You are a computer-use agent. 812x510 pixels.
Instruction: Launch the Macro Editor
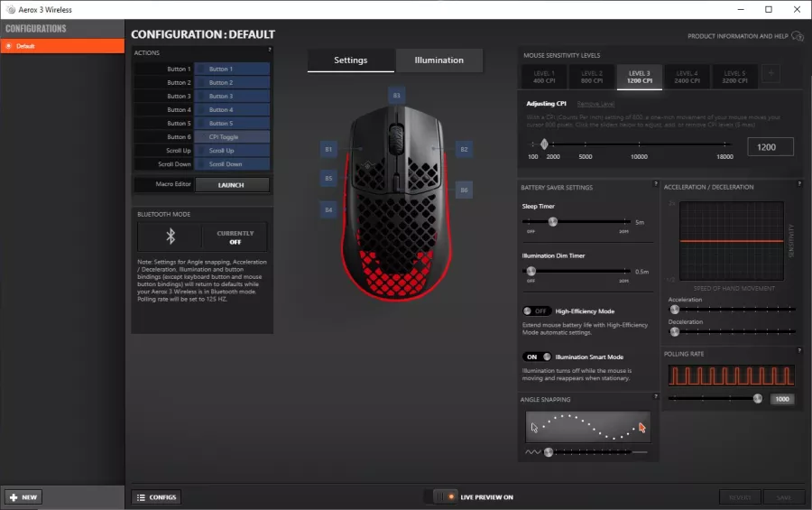(x=232, y=185)
